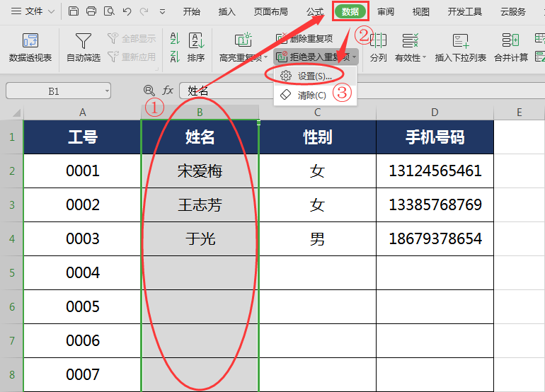
Task: Click the Undo arrow icon
Action: (x=127, y=11)
